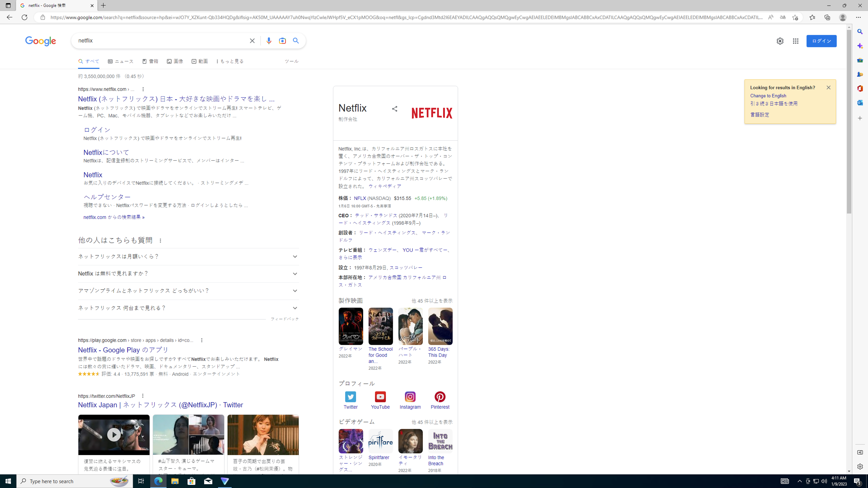Open Google search settings gear
This screenshot has height=488, width=868.
[x=780, y=41]
